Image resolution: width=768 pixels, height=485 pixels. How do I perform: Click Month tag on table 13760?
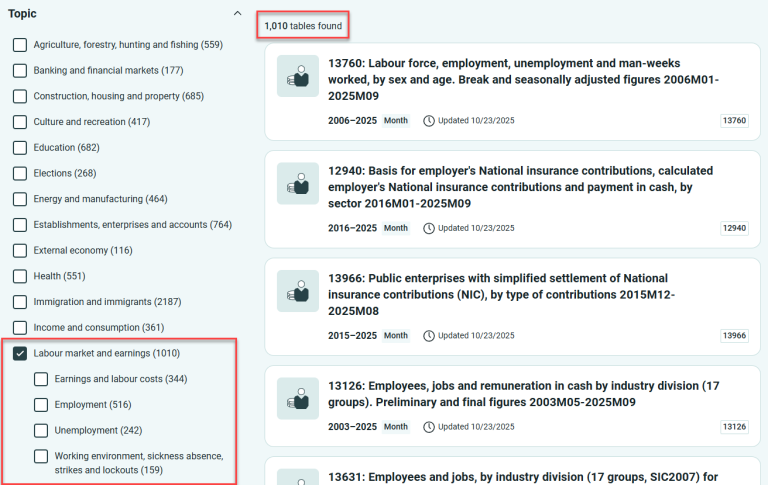tap(396, 121)
